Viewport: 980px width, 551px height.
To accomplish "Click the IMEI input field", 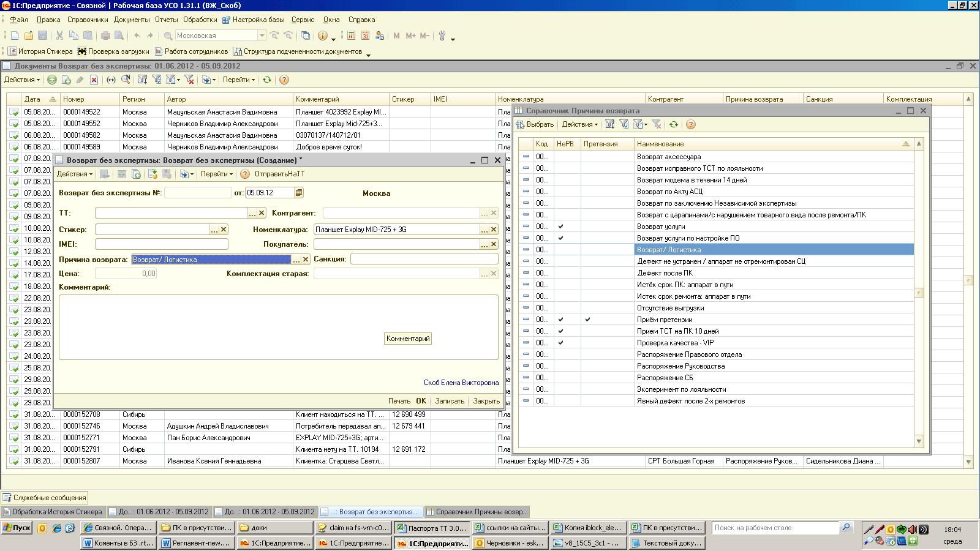I will 161,244.
